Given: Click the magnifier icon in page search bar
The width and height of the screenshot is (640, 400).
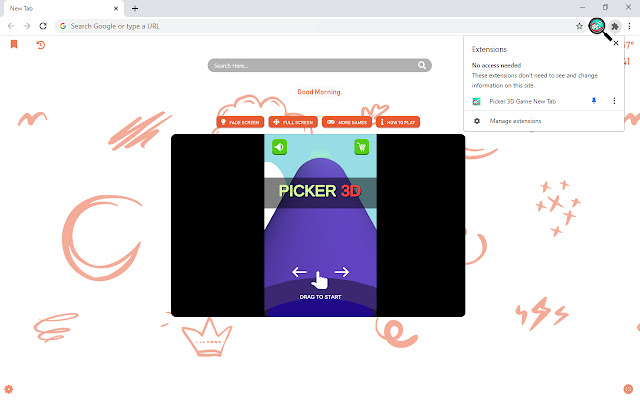Looking at the screenshot, I should click(x=422, y=65).
